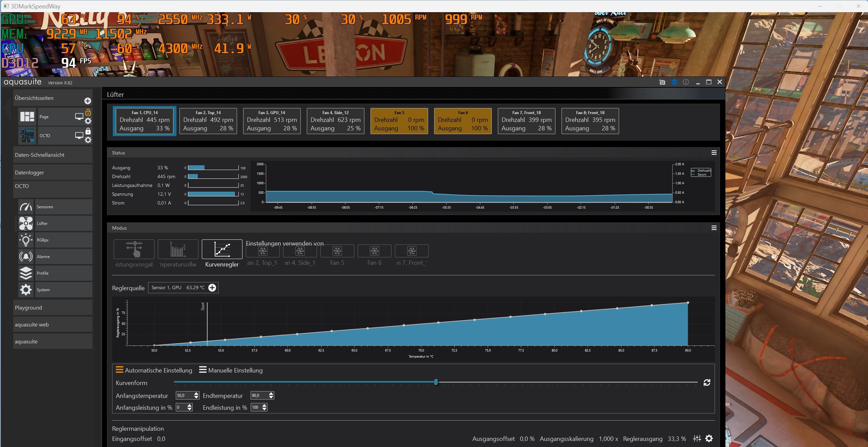Open the System gear icon
868x447 pixels.
26,290
